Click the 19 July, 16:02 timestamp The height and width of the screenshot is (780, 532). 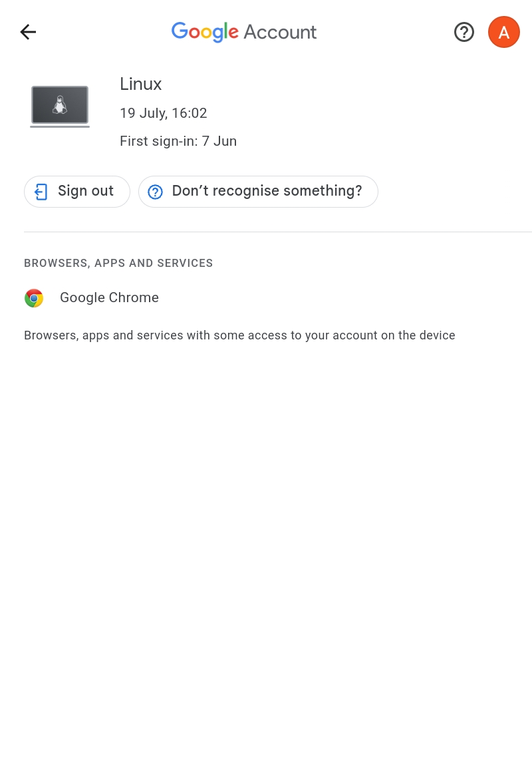click(x=164, y=113)
